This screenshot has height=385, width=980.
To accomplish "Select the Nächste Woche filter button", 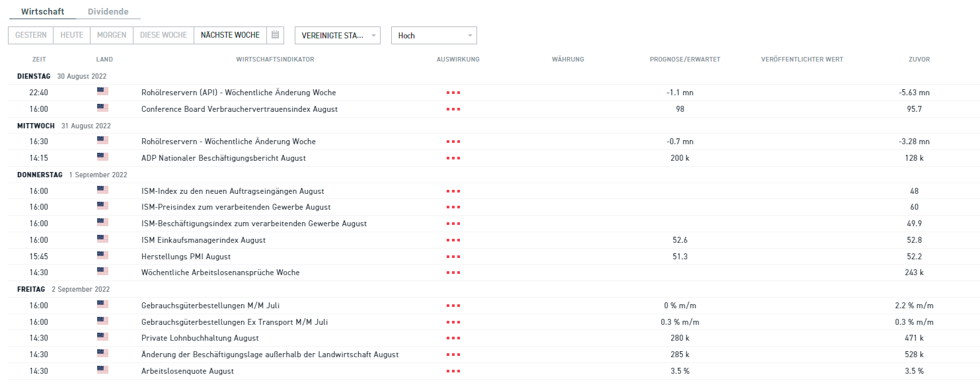I will pos(231,35).
